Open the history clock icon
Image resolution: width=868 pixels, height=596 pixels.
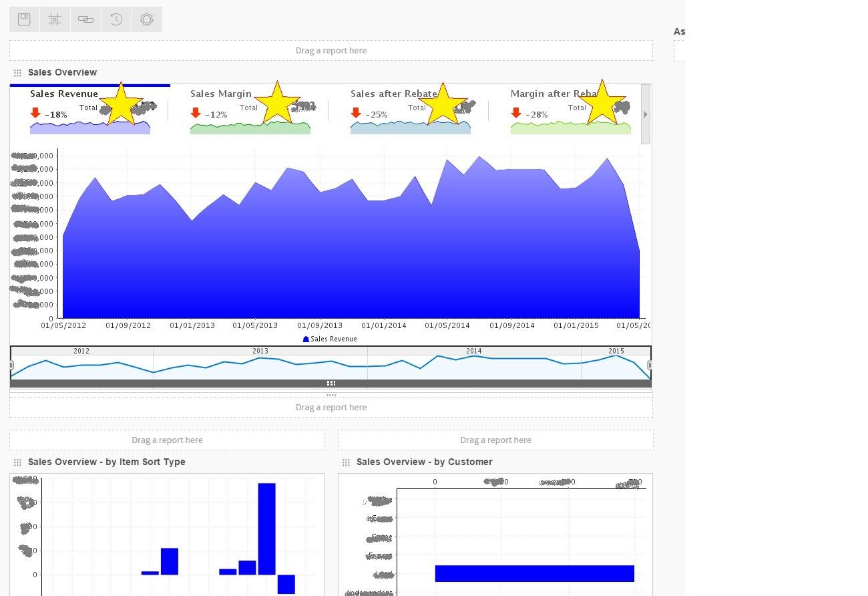(x=116, y=19)
